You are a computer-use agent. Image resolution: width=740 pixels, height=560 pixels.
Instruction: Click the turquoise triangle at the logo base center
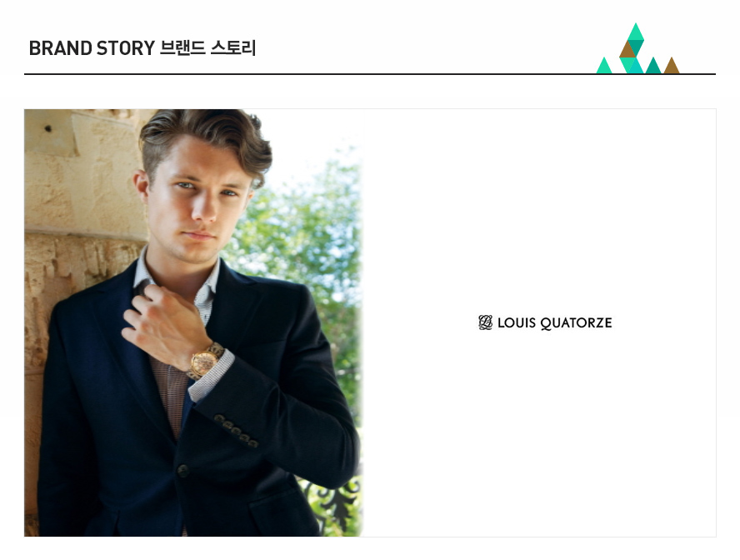(636, 66)
